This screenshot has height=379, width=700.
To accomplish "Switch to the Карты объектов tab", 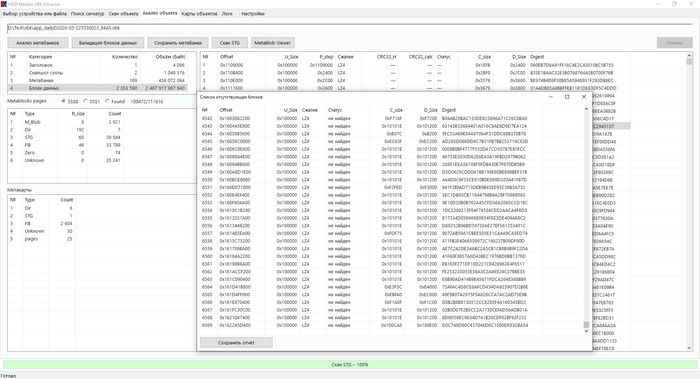I will coord(199,14).
